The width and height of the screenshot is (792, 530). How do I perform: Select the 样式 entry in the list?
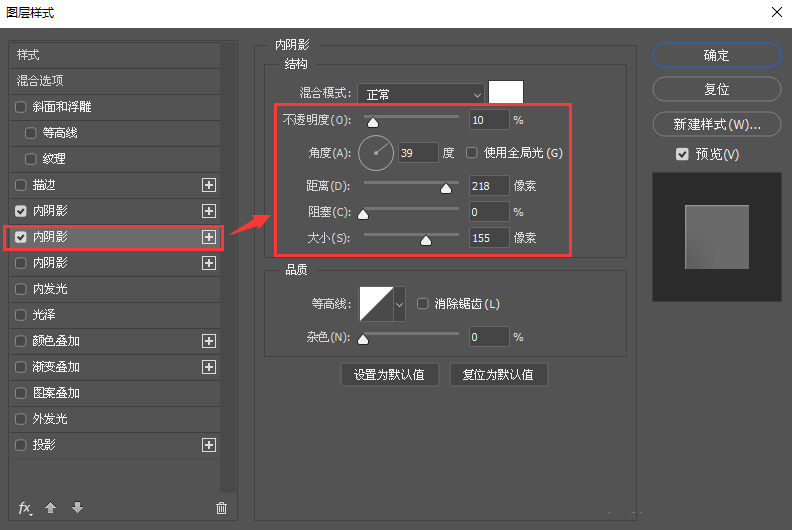[x=115, y=55]
